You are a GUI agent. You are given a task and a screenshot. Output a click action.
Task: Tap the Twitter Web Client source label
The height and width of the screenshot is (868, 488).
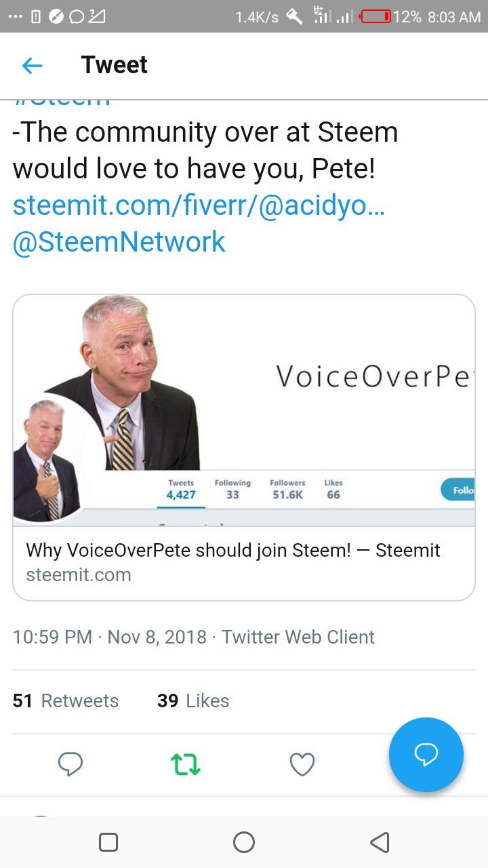[x=298, y=637]
